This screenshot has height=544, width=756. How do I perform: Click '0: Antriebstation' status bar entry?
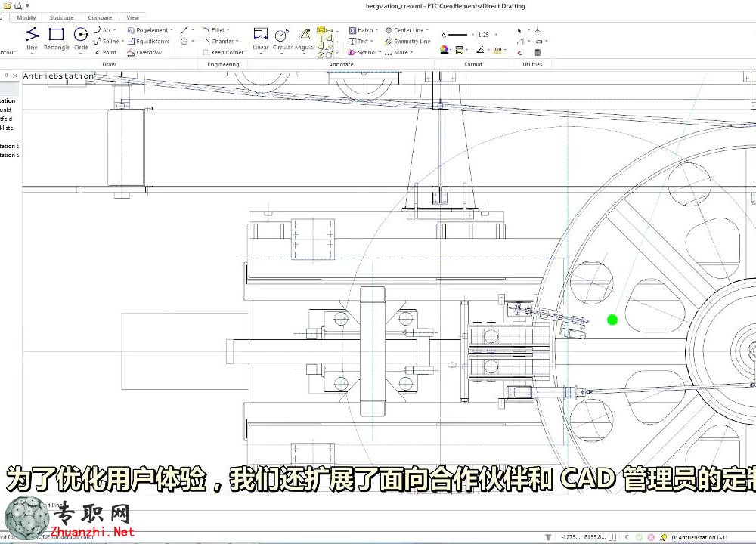tap(699, 536)
